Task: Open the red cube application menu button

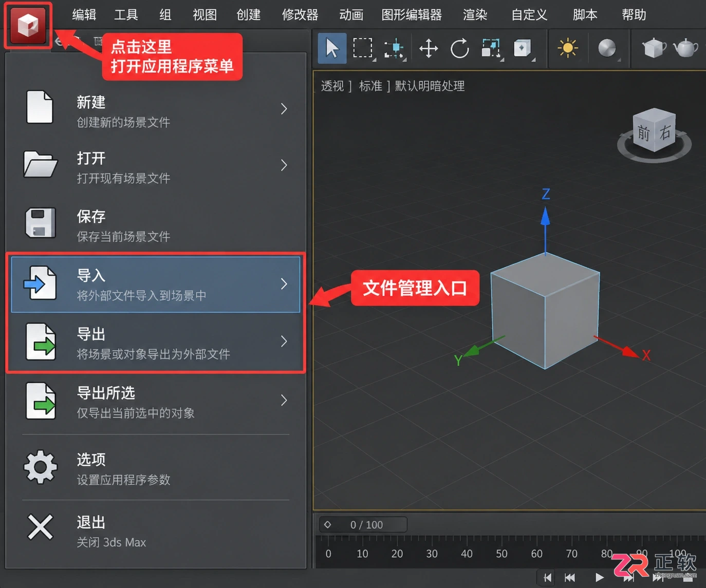Action: (x=28, y=25)
